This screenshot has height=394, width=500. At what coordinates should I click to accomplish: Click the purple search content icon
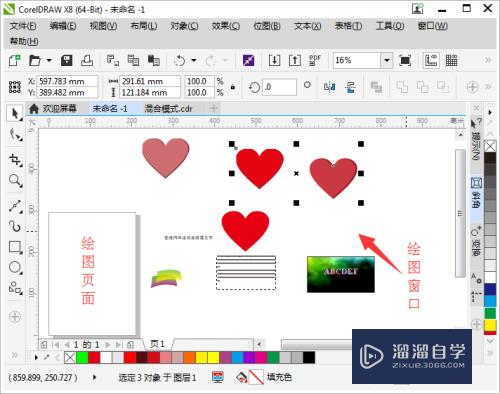248,60
